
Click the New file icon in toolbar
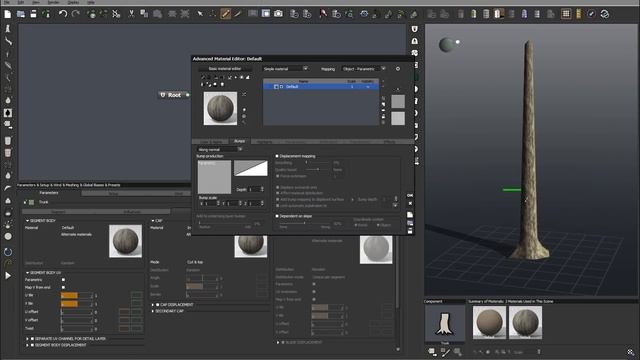[x=8, y=14]
